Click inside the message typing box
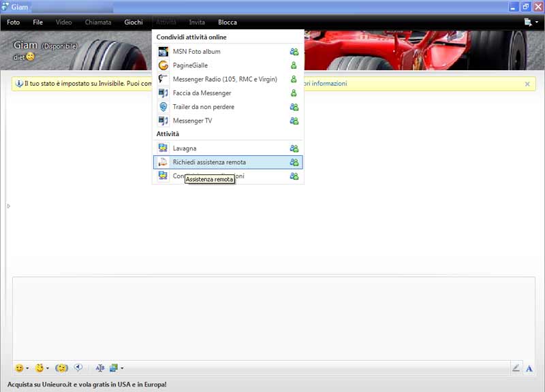 [x=274, y=318]
